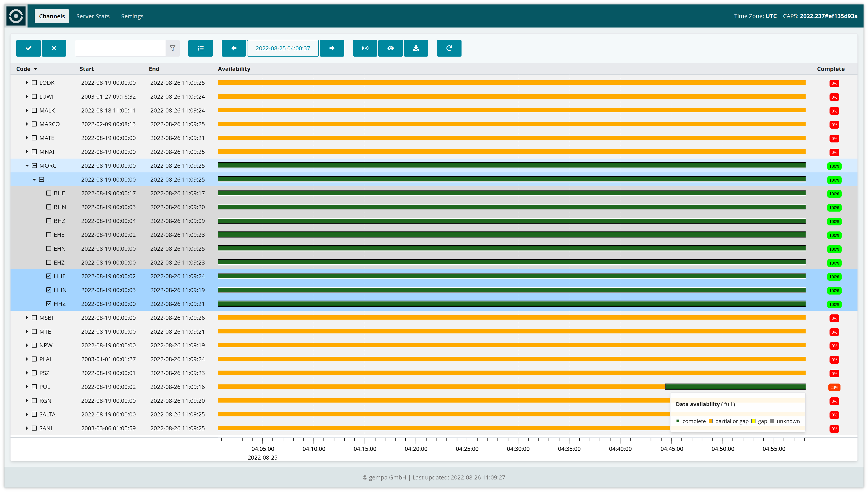Toggle Code column sort arrow
The width and height of the screenshot is (868, 492).
36,69
